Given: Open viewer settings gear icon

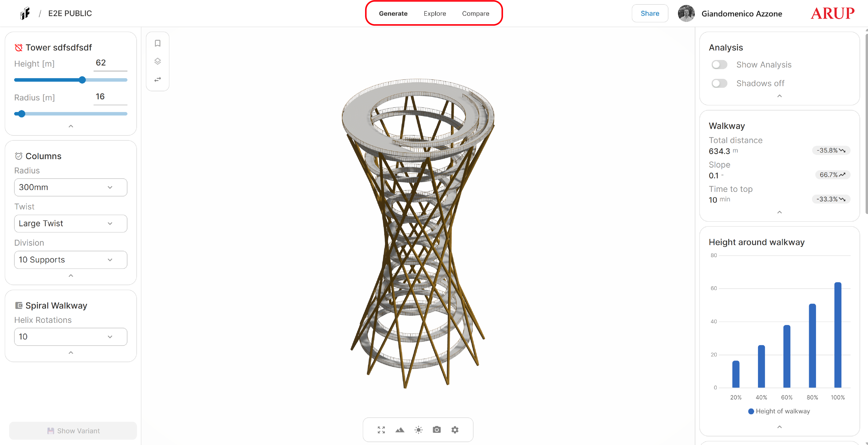Looking at the screenshot, I should coord(455,429).
